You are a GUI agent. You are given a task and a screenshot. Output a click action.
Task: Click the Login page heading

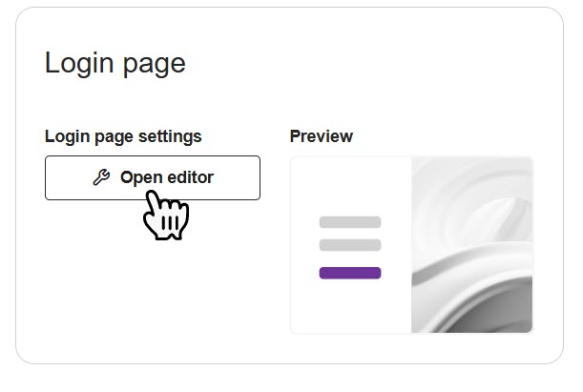pyautogui.click(x=115, y=64)
